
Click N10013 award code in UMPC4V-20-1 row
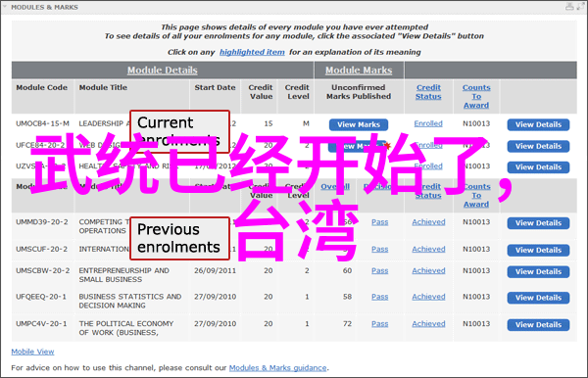point(476,324)
